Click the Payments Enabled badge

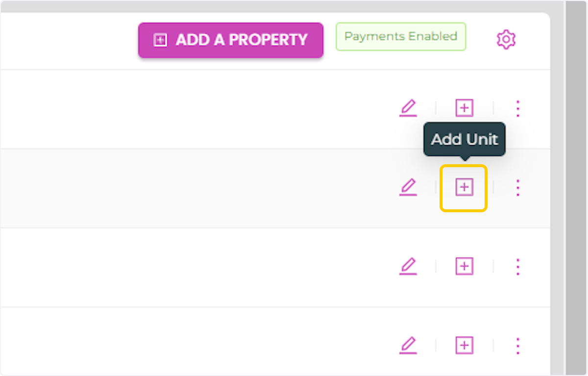click(400, 37)
